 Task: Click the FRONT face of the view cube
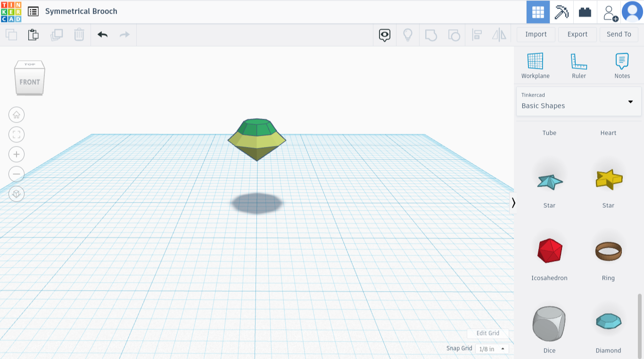30,82
